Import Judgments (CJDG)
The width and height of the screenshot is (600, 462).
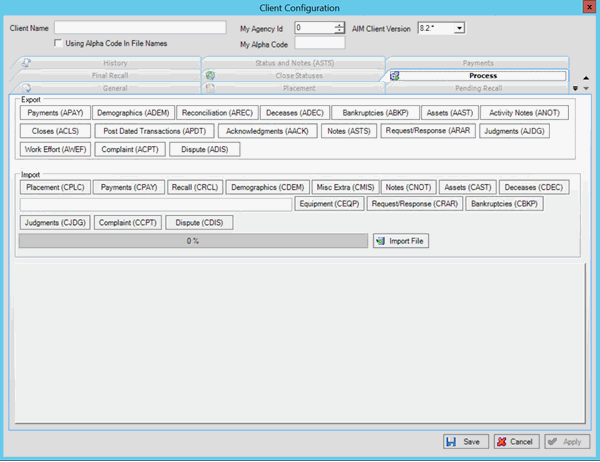pos(55,222)
